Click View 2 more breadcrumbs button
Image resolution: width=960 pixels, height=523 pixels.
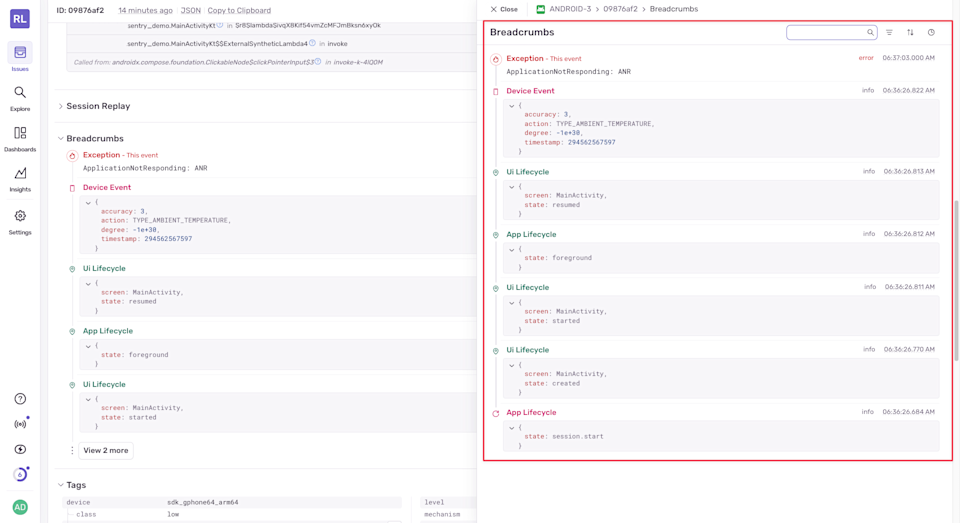(106, 450)
